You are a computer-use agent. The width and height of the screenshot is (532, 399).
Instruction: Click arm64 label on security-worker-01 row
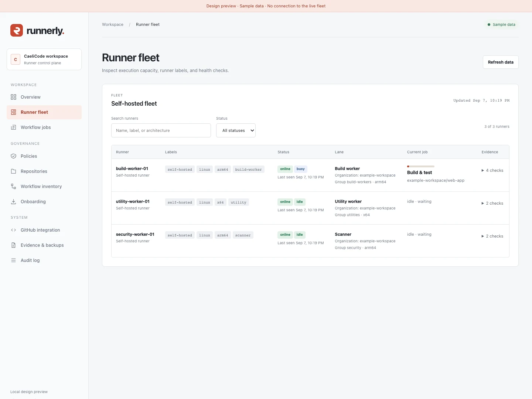223,235
